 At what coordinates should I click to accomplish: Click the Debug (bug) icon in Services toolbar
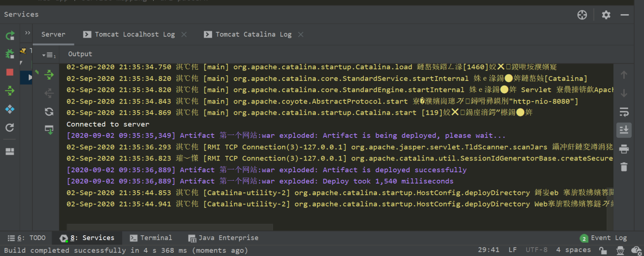click(10, 54)
